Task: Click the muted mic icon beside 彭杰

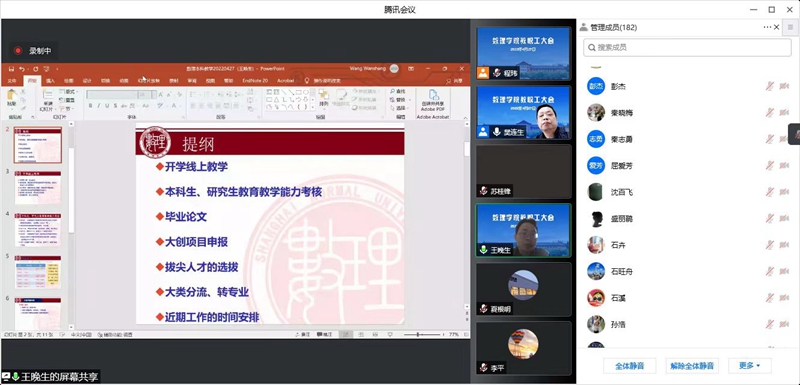Action: (x=769, y=86)
